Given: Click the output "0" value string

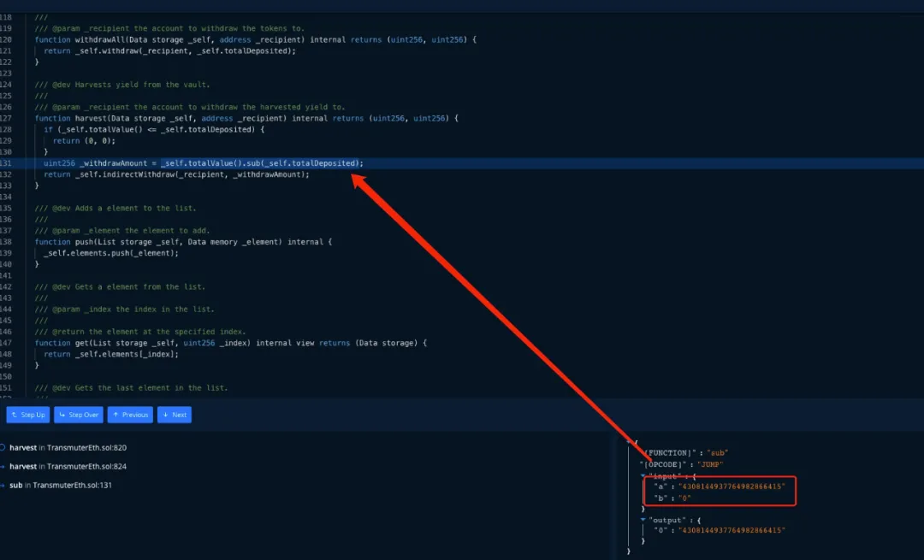Looking at the screenshot, I should click(x=731, y=530).
